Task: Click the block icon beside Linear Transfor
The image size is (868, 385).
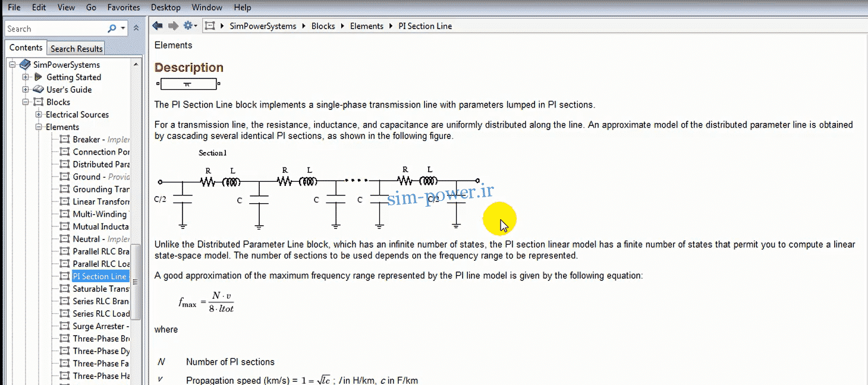Action: [65, 202]
